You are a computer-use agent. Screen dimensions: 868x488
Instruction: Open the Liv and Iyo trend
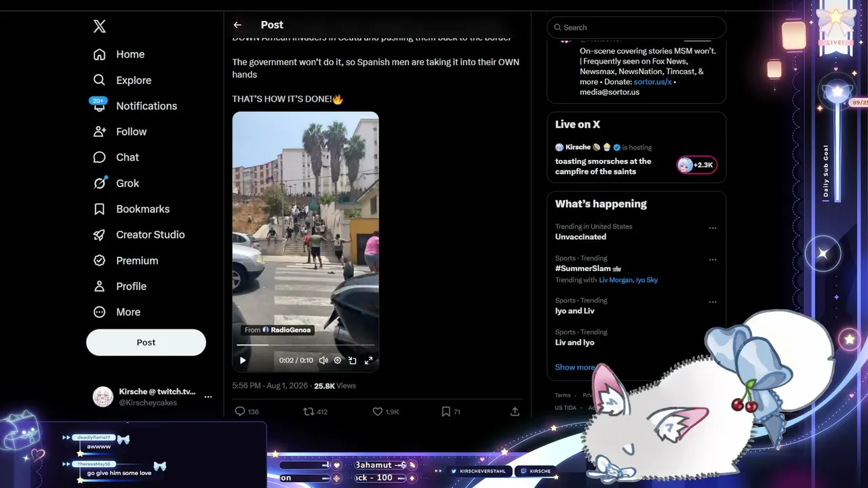point(574,342)
